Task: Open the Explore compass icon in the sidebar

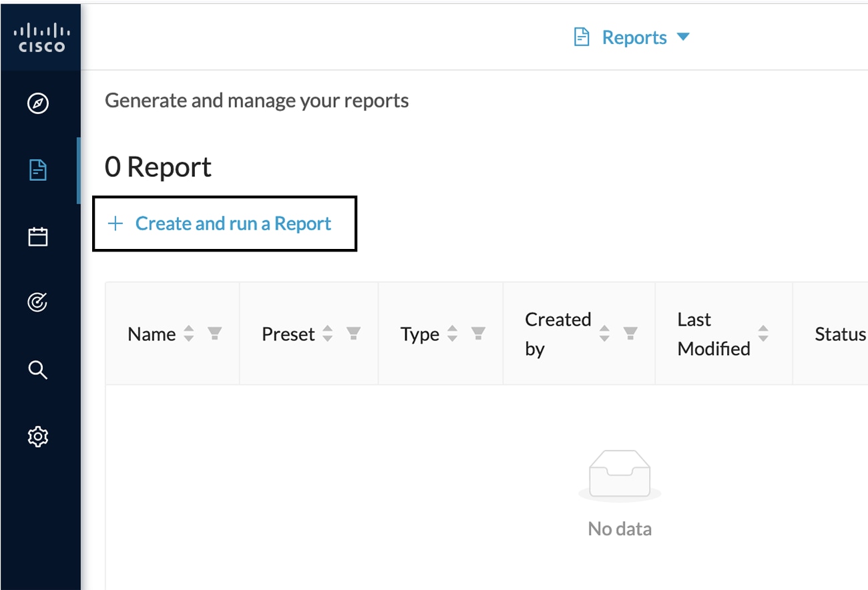Action: pyautogui.click(x=39, y=103)
